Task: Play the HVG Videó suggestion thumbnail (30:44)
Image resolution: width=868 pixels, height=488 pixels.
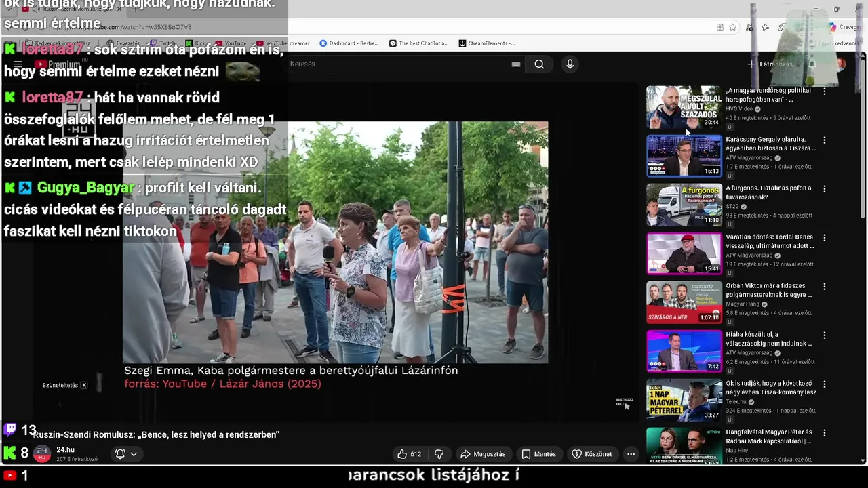Action: tap(684, 107)
